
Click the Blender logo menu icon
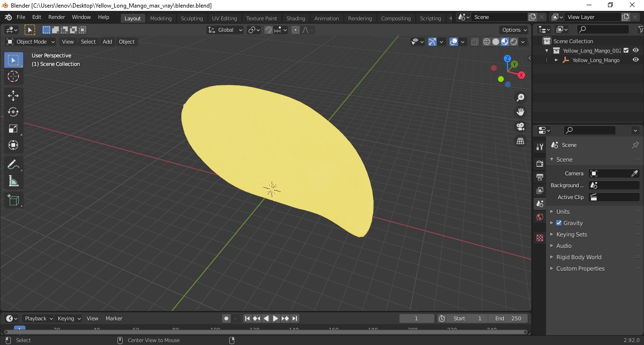(x=8, y=17)
